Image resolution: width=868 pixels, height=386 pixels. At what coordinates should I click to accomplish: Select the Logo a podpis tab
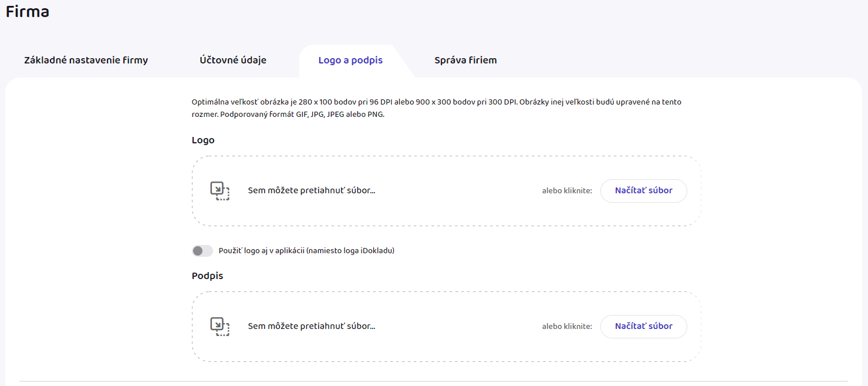point(350,61)
